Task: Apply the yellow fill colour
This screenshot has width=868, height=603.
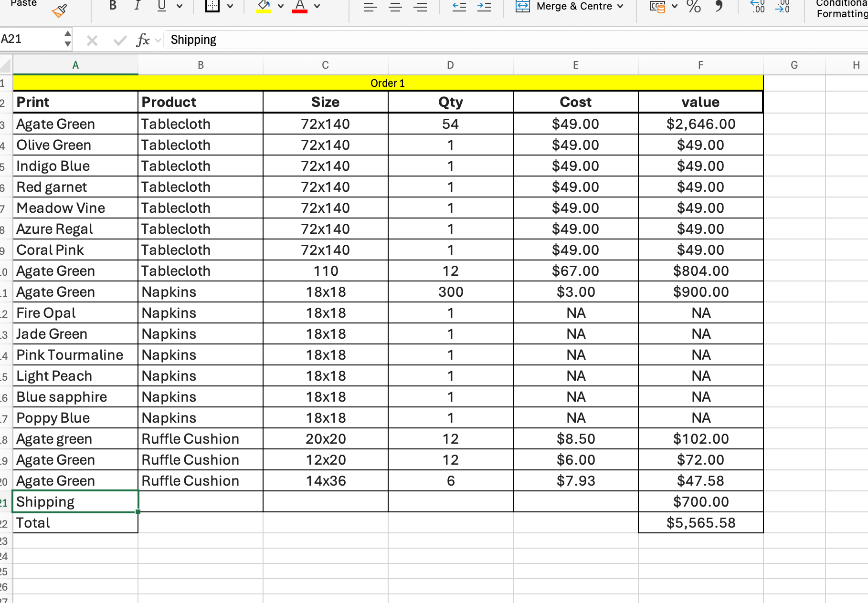Action: (264, 6)
